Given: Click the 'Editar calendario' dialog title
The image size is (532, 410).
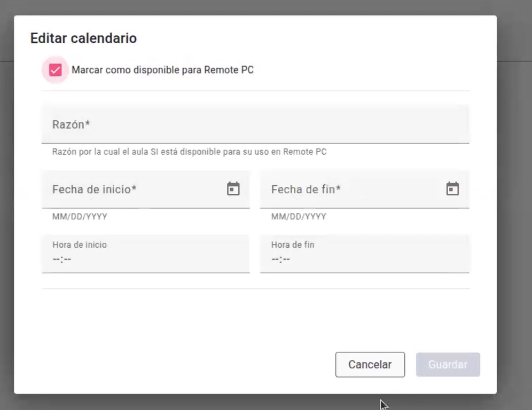Looking at the screenshot, I should click(x=83, y=38).
